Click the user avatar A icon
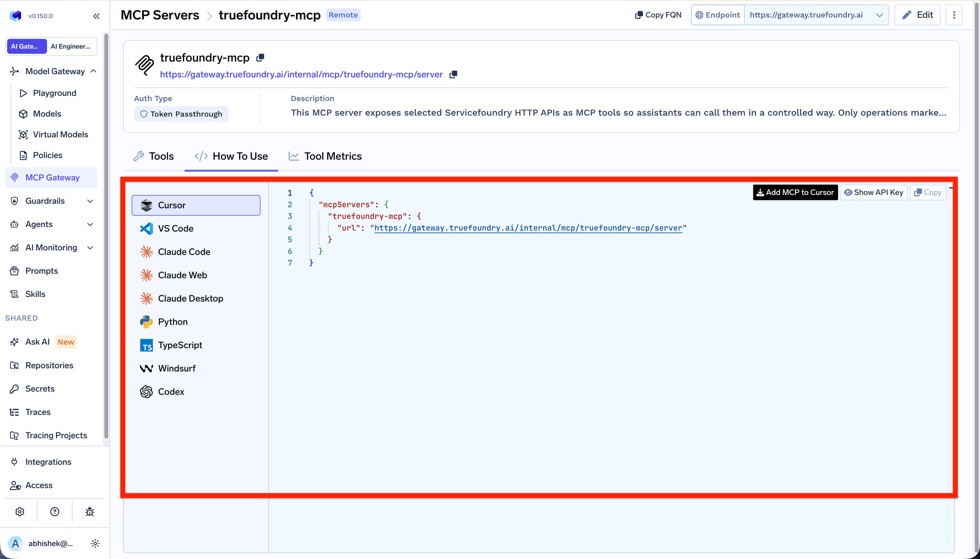 (15, 543)
